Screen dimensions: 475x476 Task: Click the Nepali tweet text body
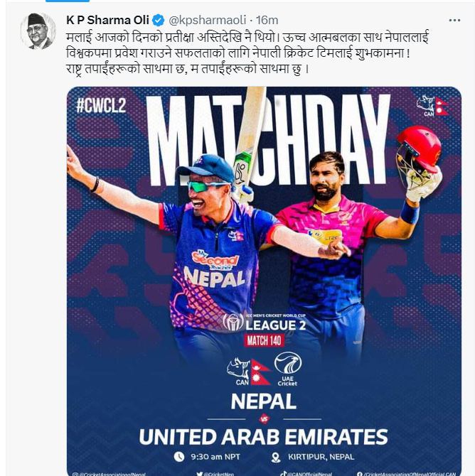(247, 53)
